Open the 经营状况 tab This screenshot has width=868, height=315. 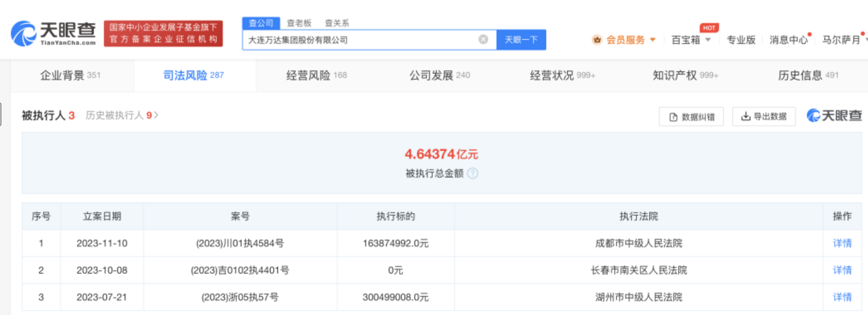tap(562, 75)
